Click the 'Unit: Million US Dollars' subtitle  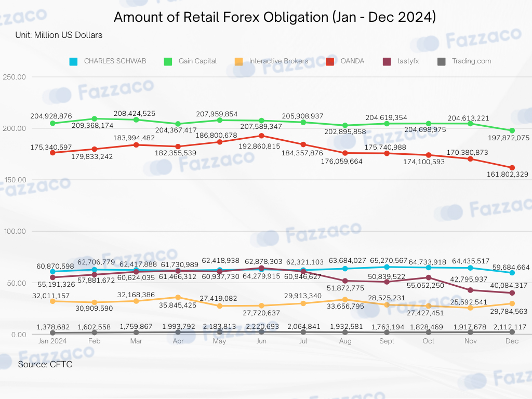59,35
